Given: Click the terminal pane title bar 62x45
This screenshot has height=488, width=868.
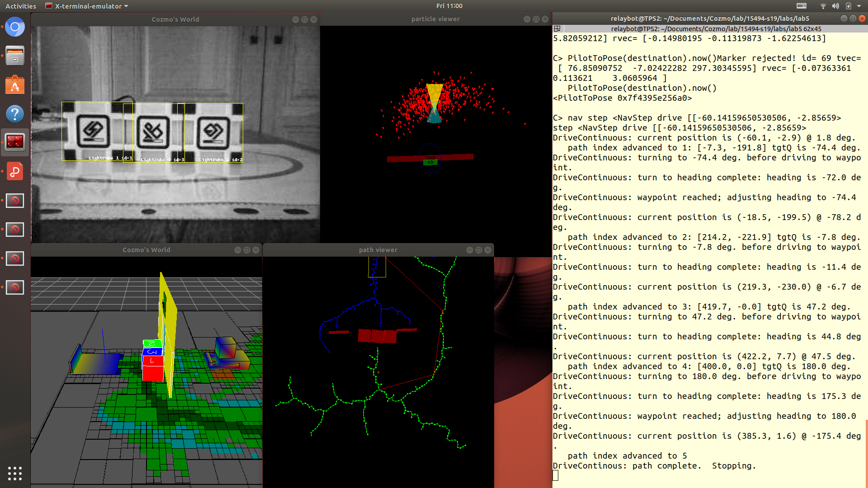Looking at the screenshot, I should click(x=716, y=28).
